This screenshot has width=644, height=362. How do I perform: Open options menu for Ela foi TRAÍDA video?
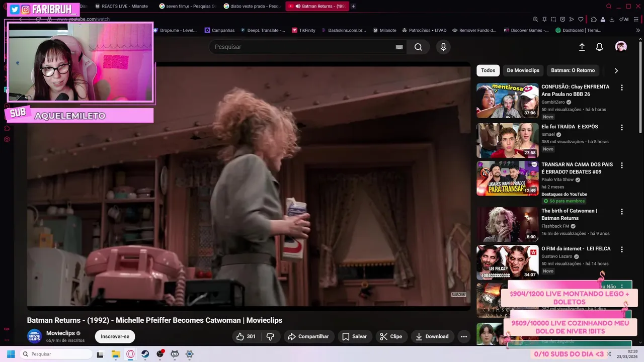622,128
